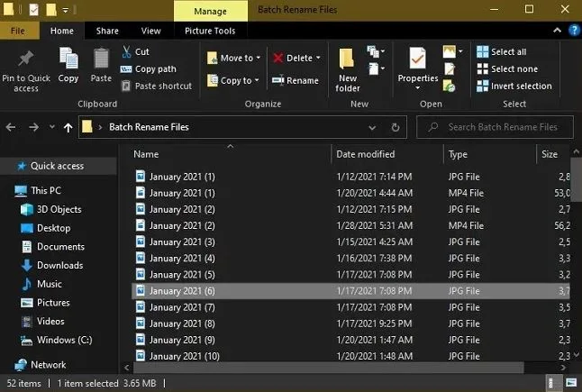The height and width of the screenshot is (392, 582).
Task: Click Select none button
Action: (507, 68)
